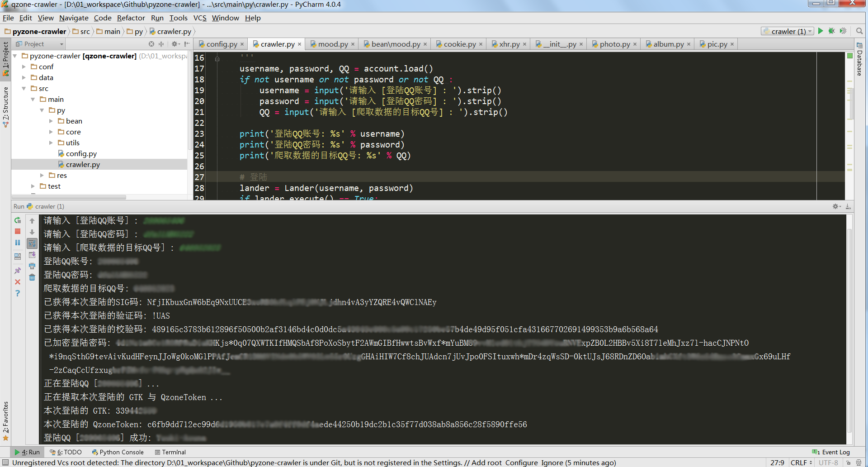
Task: Collapse the src folder
Action: click(x=24, y=89)
